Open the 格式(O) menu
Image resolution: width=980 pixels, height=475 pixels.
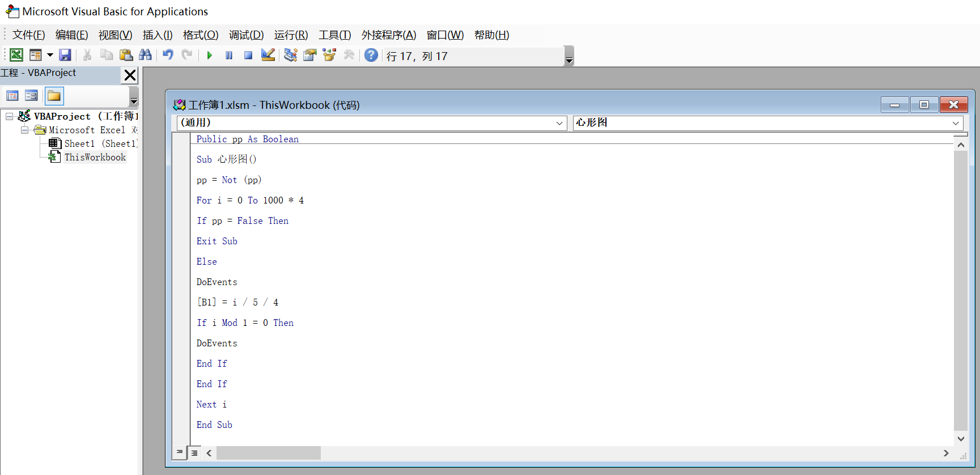click(x=201, y=35)
